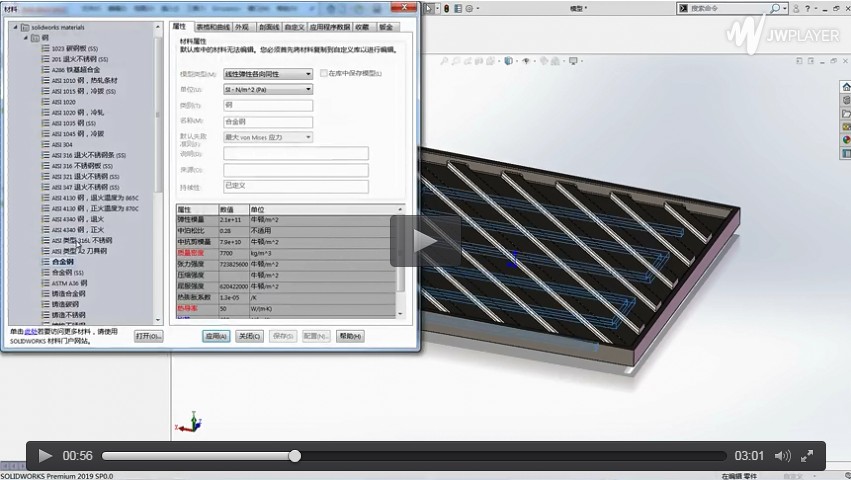The image size is (851, 480).
Task: Select the 铸造碳钢 material in the tree
Action: (66, 304)
